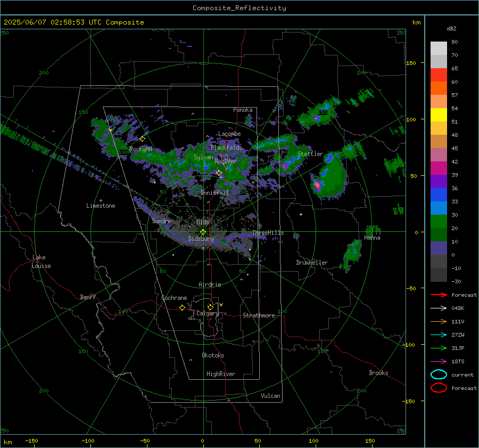Click the yellow diamond marker below Cochrane
479x448 pixels.
(x=182, y=307)
